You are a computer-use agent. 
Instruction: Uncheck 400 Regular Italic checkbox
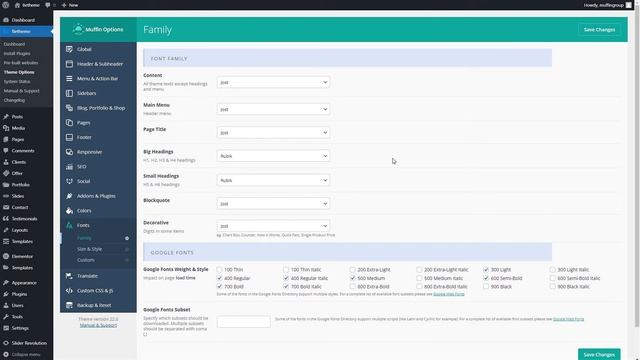pyautogui.click(x=286, y=278)
